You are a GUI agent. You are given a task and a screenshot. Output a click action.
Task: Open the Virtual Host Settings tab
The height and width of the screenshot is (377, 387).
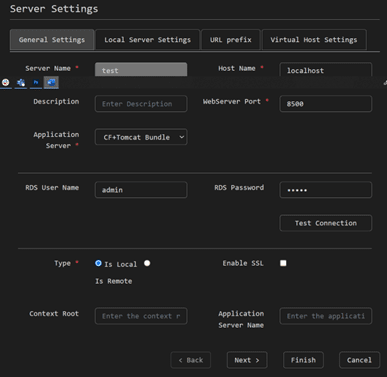tap(314, 40)
